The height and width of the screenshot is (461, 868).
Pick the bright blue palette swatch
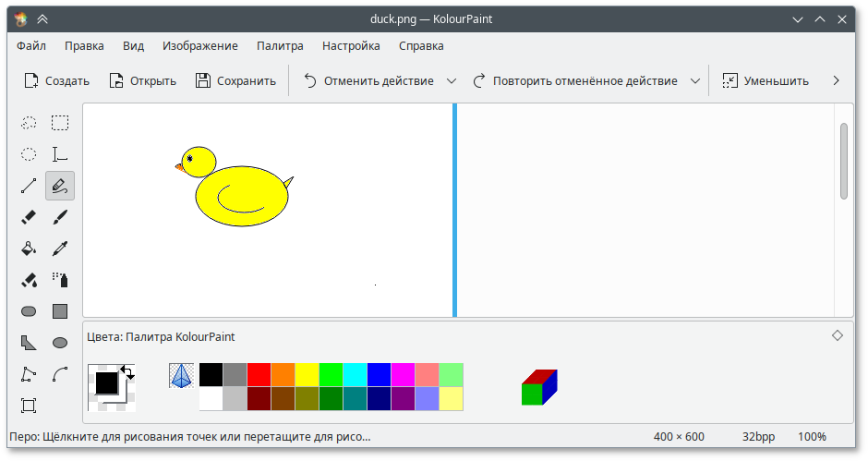(x=379, y=374)
